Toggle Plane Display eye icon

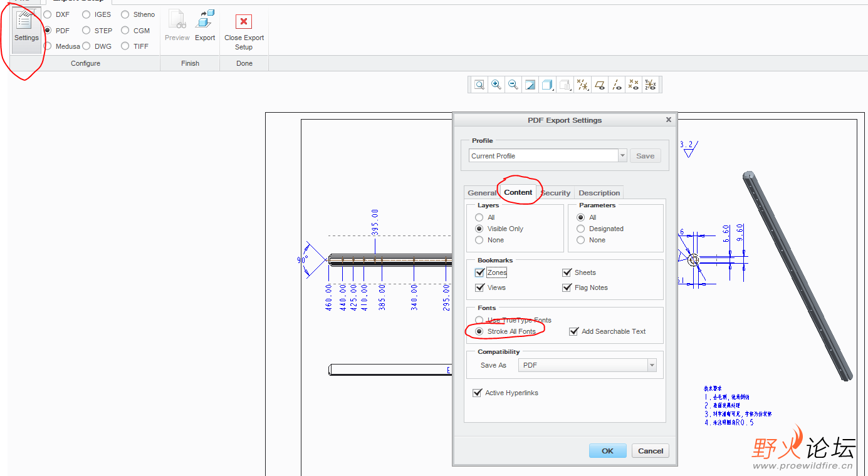(600, 85)
